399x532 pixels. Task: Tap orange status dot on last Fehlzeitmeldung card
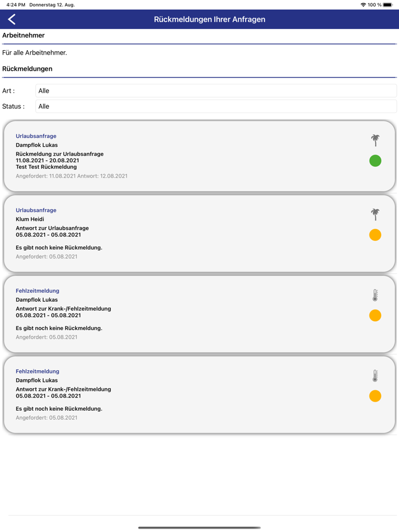pyautogui.click(x=375, y=396)
